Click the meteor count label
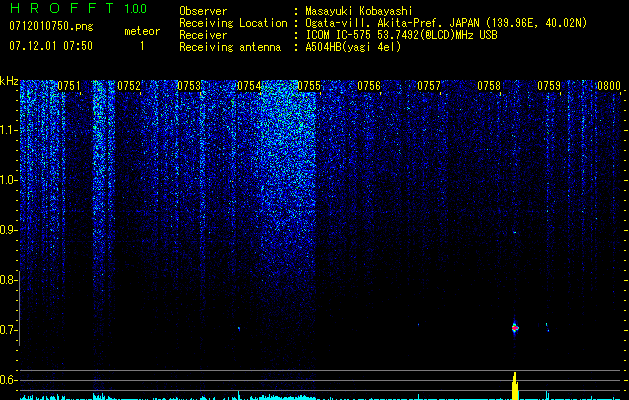 [142, 31]
